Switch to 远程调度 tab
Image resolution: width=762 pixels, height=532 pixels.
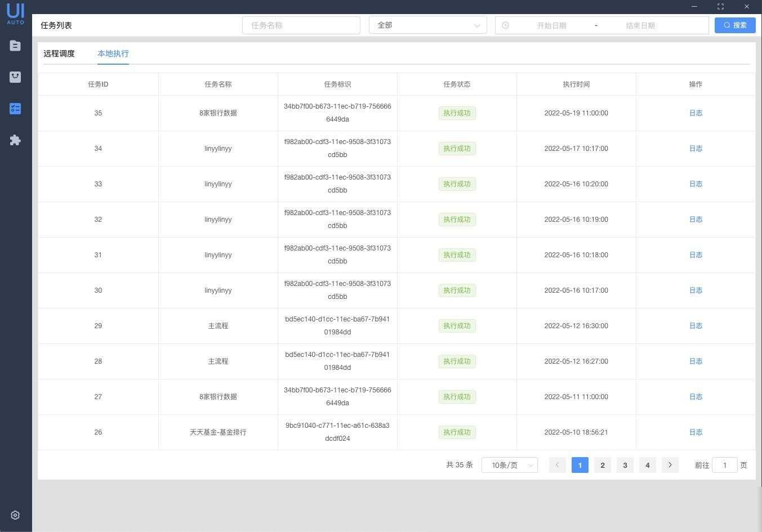[x=59, y=53]
